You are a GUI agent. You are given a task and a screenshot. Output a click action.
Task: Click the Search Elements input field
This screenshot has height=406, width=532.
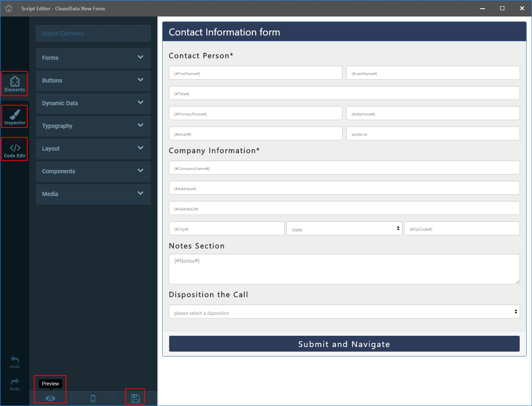(93, 33)
